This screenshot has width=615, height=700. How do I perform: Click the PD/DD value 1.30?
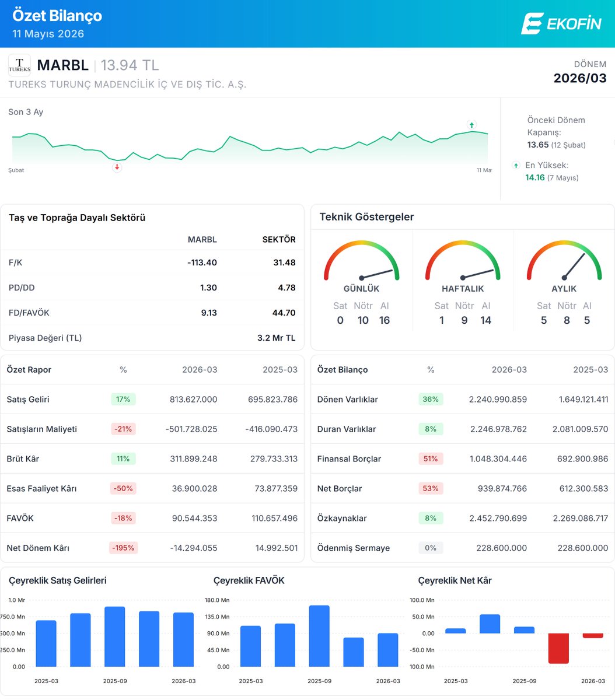[208, 288]
